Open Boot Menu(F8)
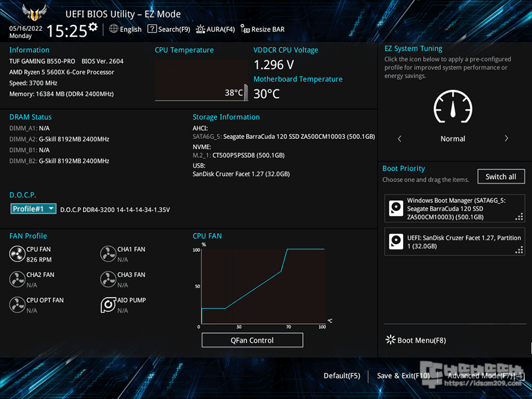The height and width of the screenshot is (399, 532). coord(416,340)
